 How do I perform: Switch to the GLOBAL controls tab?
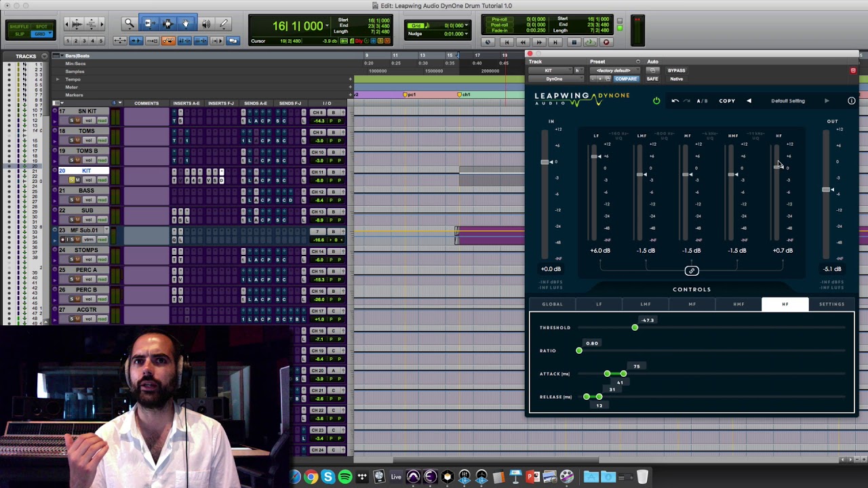[x=552, y=304]
